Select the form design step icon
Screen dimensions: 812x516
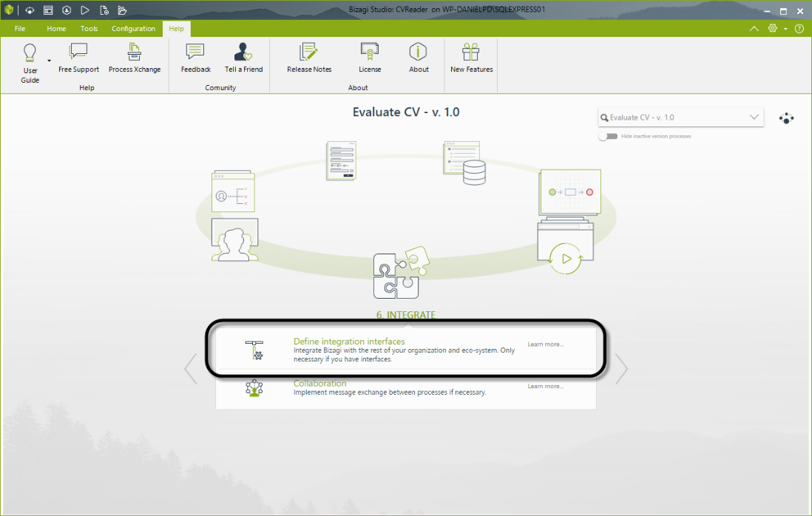tap(341, 161)
